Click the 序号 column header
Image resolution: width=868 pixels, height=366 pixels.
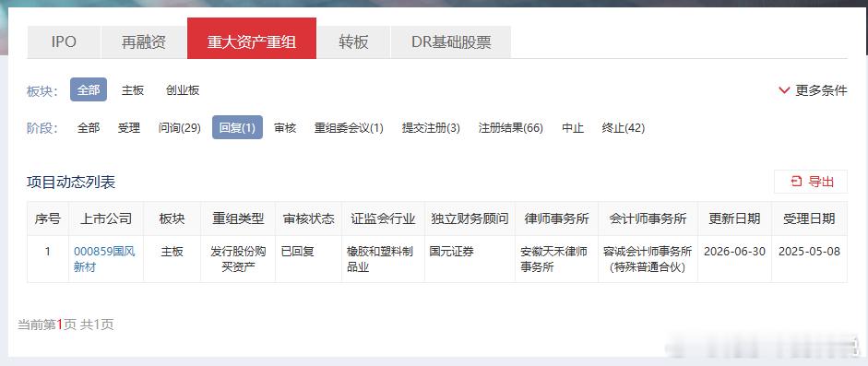pyautogui.click(x=48, y=218)
